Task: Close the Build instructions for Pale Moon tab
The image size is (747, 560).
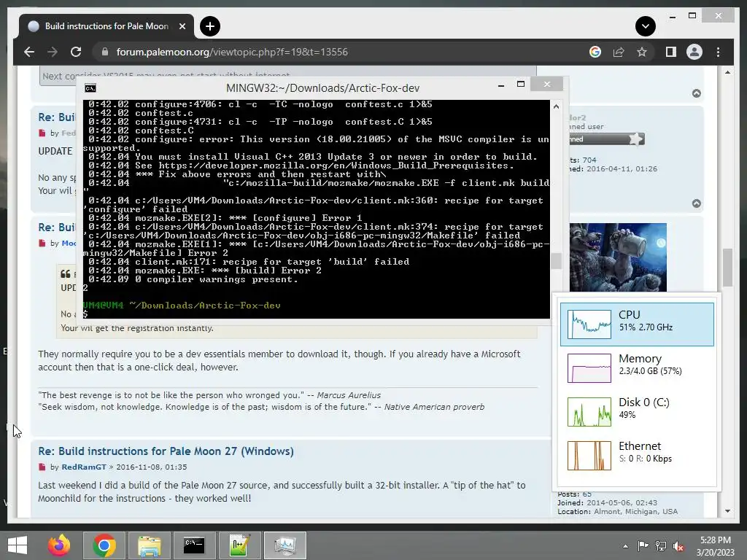Action: pos(182,26)
